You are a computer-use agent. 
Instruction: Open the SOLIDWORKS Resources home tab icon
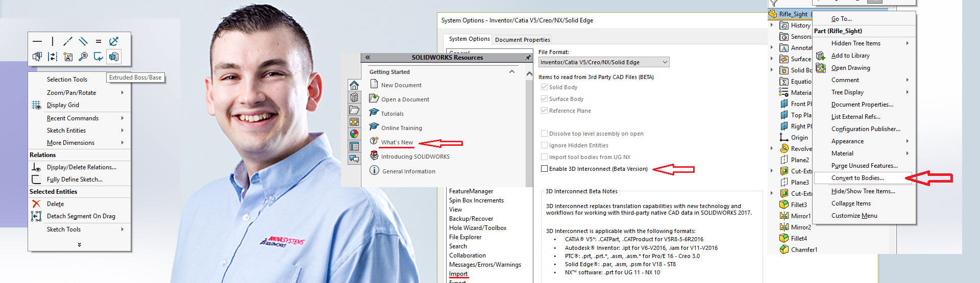pyautogui.click(x=354, y=85)
